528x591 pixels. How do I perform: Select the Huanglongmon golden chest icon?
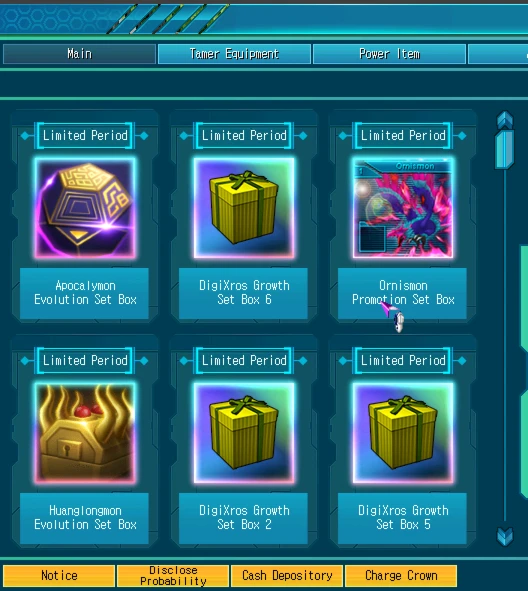coord(85,433)
